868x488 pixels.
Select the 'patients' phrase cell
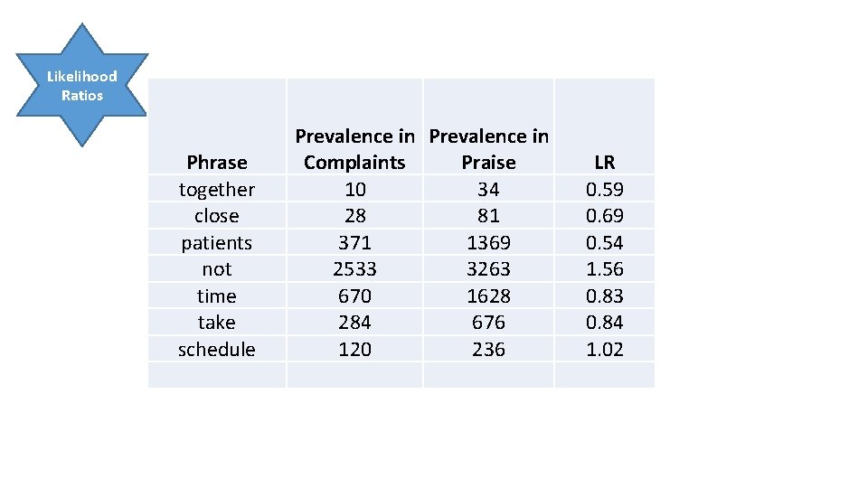tap(217, 242)
